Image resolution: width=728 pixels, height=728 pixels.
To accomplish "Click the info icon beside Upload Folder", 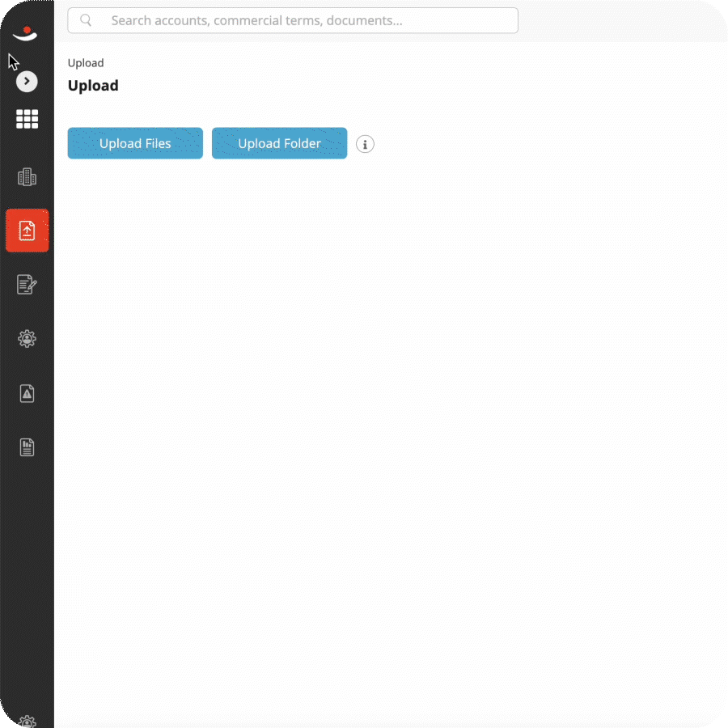I will click(365, 145).
